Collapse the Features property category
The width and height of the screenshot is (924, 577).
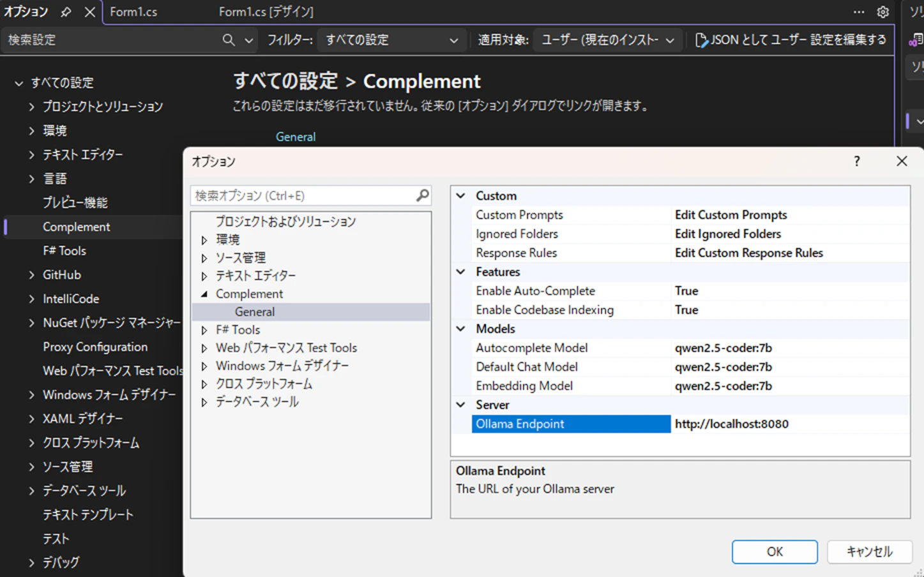(x=460, y=272)
